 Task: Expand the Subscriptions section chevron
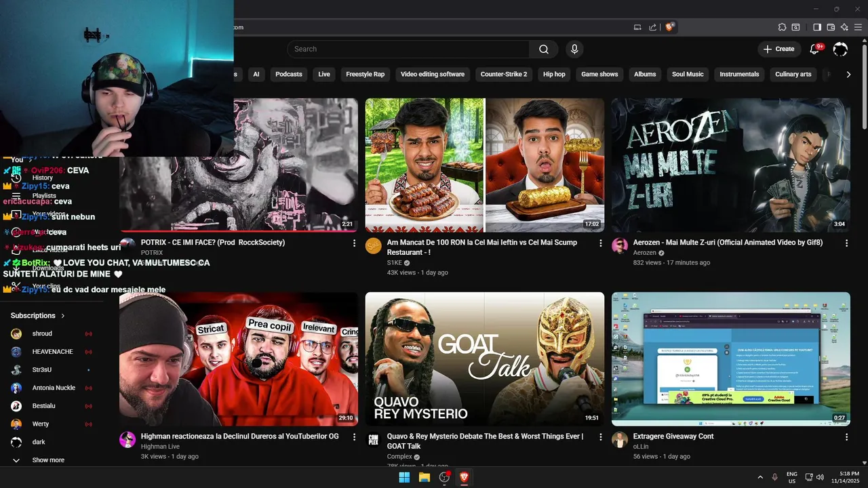(63, 316)
